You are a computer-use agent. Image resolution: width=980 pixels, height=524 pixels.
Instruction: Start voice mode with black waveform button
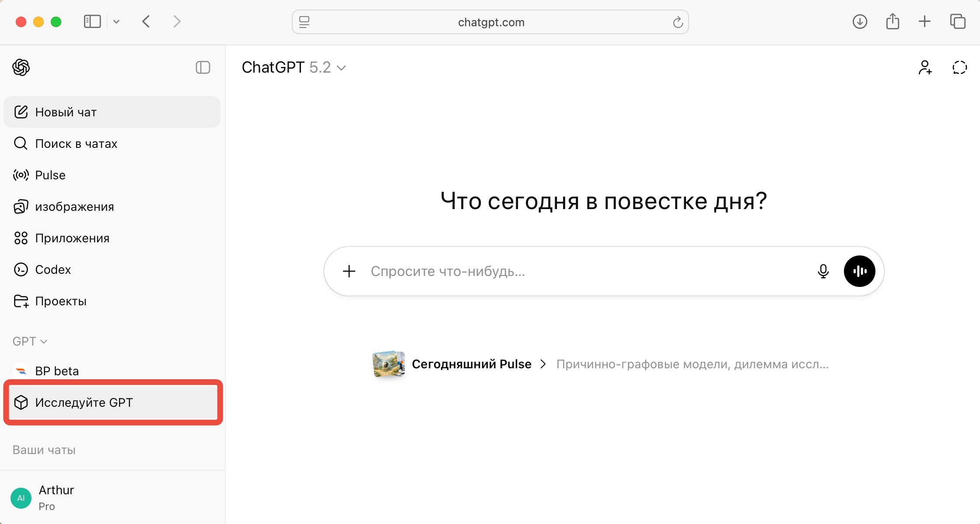[859, 271]
